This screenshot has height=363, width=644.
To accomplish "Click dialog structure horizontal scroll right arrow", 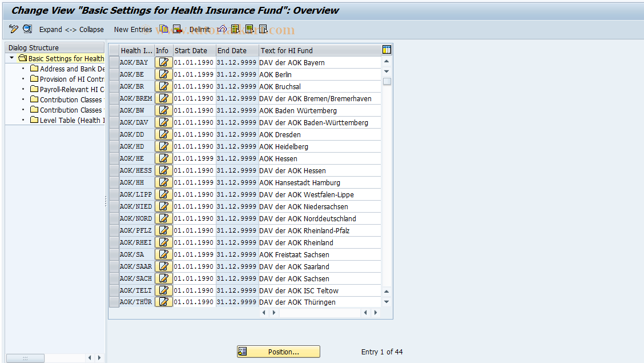I will 99,358.
